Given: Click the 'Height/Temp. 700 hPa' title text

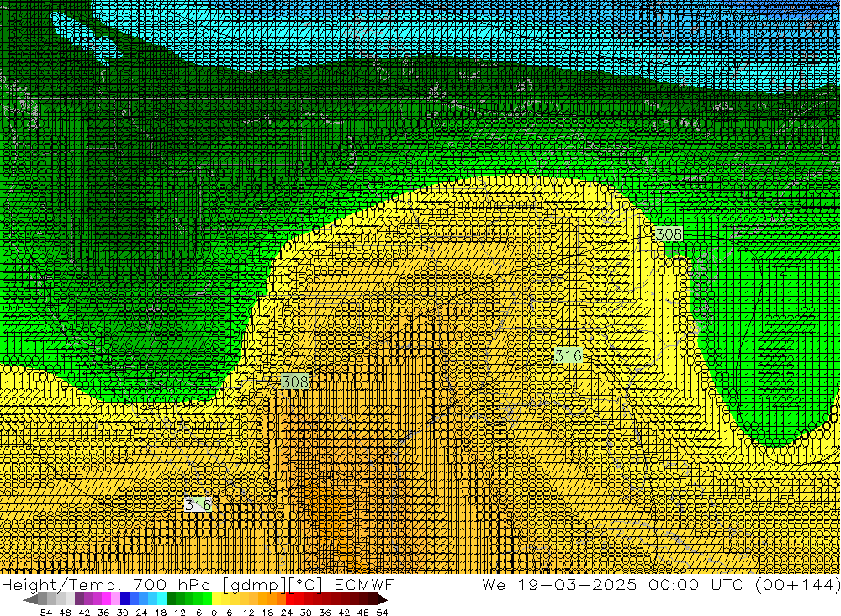Looking at the screenshot, I should 106,584.
